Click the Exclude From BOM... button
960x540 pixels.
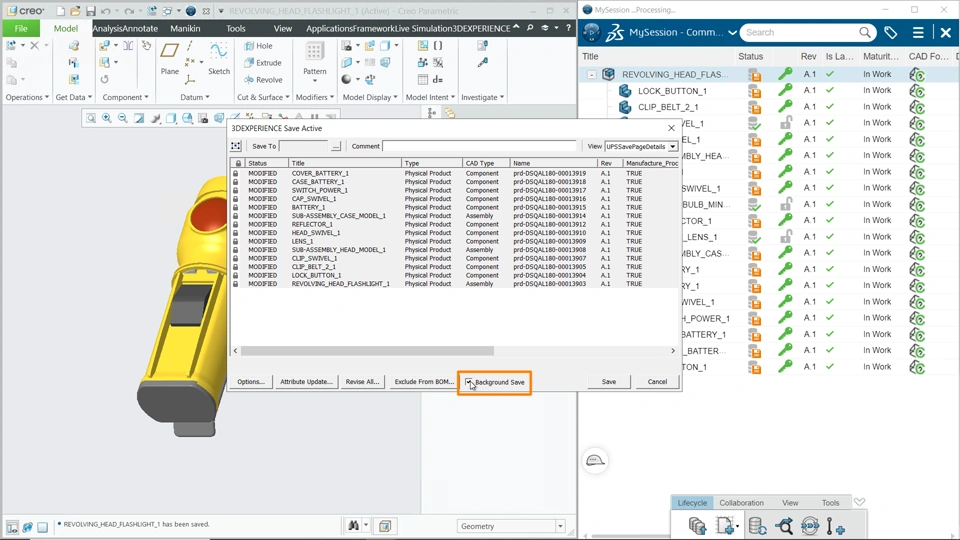(x=424, y=381)
